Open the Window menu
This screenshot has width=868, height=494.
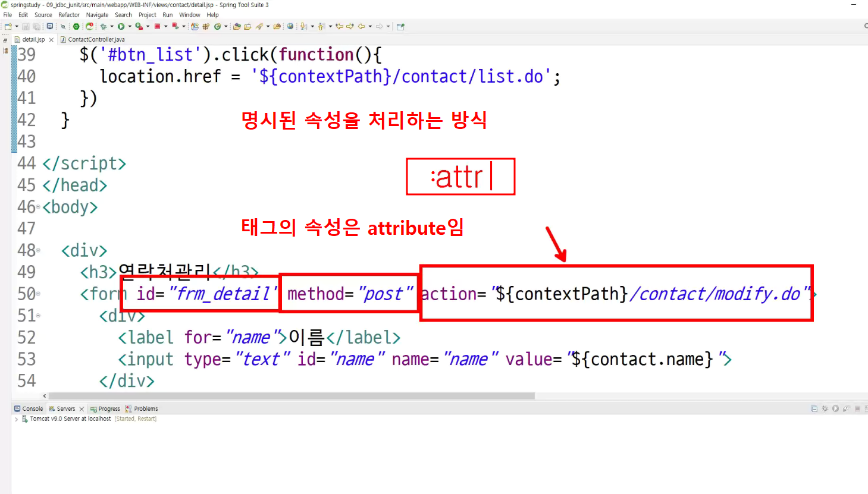click(x=190, y=15)
